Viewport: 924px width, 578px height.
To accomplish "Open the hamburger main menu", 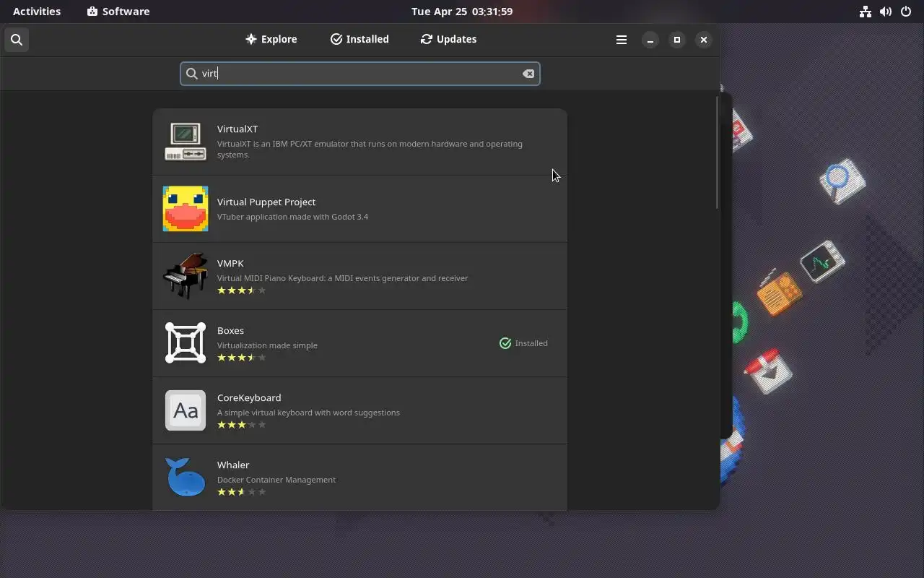I will tap(622, 40).
